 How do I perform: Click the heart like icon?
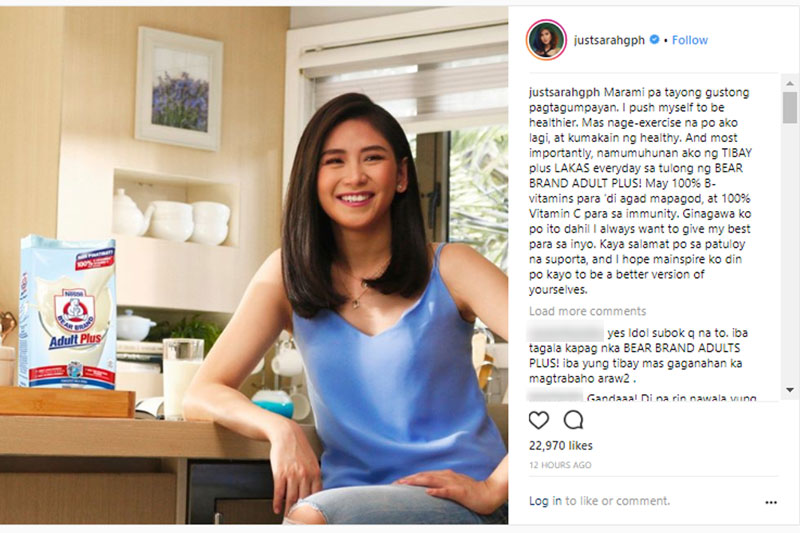click(x=538, y=420)
